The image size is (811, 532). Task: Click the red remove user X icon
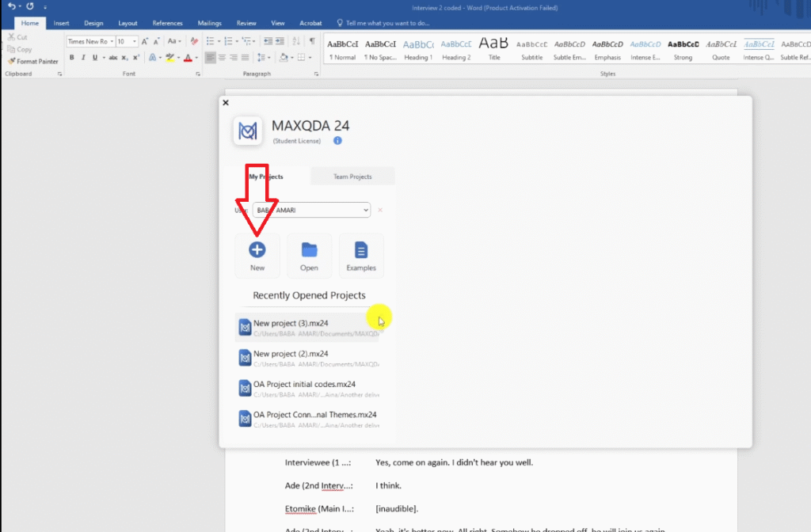tap(380, 210)
